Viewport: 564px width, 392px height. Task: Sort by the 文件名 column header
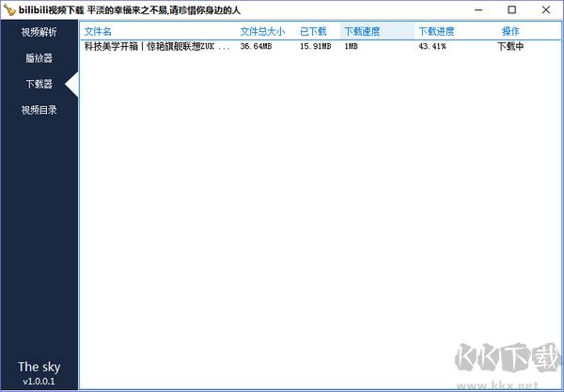98,32
